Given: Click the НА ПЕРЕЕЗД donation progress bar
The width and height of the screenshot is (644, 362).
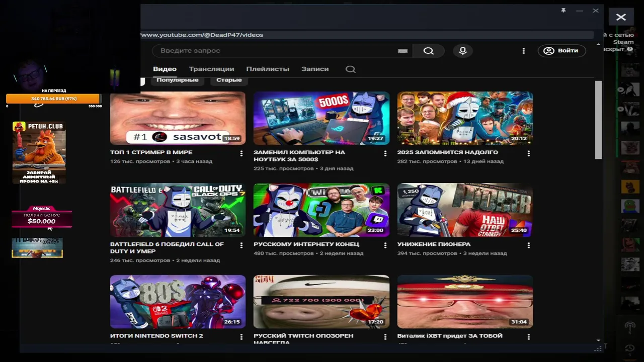Looking at the screenshot, I should pyautogui.click(x=53, y=99).
